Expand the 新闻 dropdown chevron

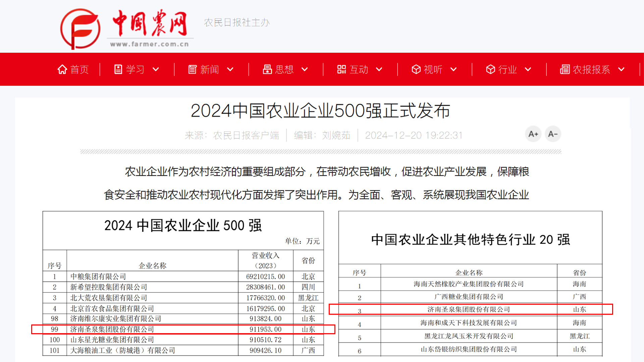tap(230, 69)
